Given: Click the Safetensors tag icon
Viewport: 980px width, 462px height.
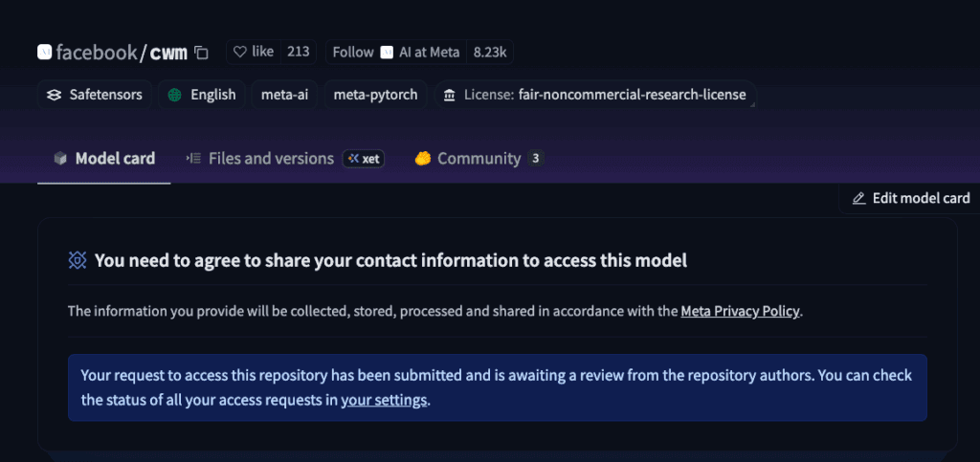Looking at the screenshot, I should (54, 95).
